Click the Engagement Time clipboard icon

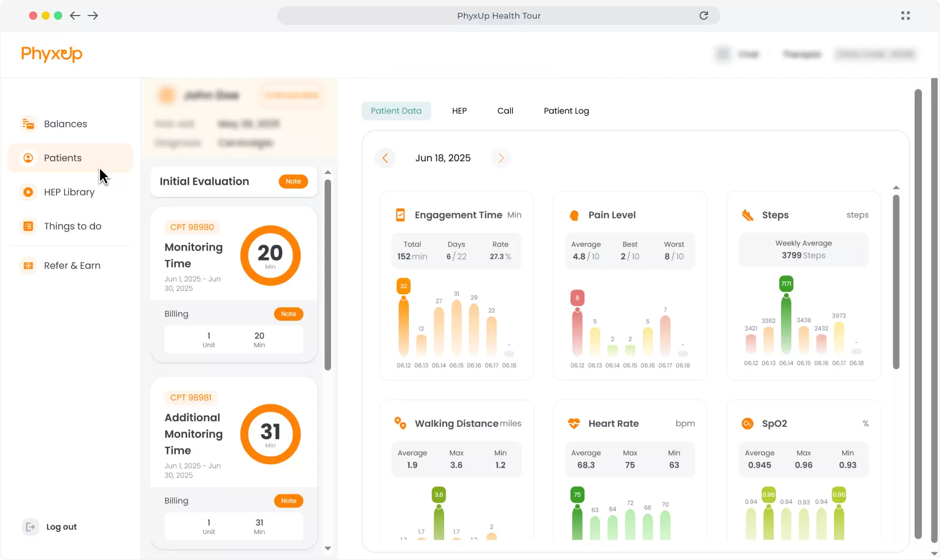tap(400, 214)
